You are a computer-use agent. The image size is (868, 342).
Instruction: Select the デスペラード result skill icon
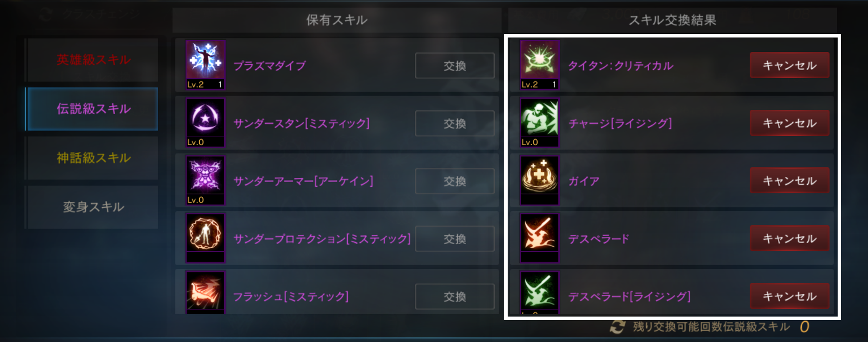pyautogui.click(x=539, y=238)
